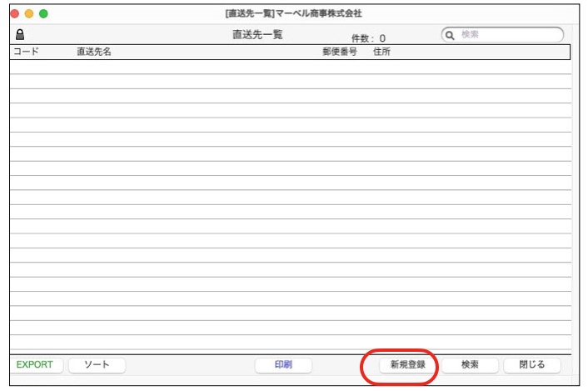Maximize the window with the green button
This screenshot has width=588, height=391.
pyautogui.click(x=43, y=13)
